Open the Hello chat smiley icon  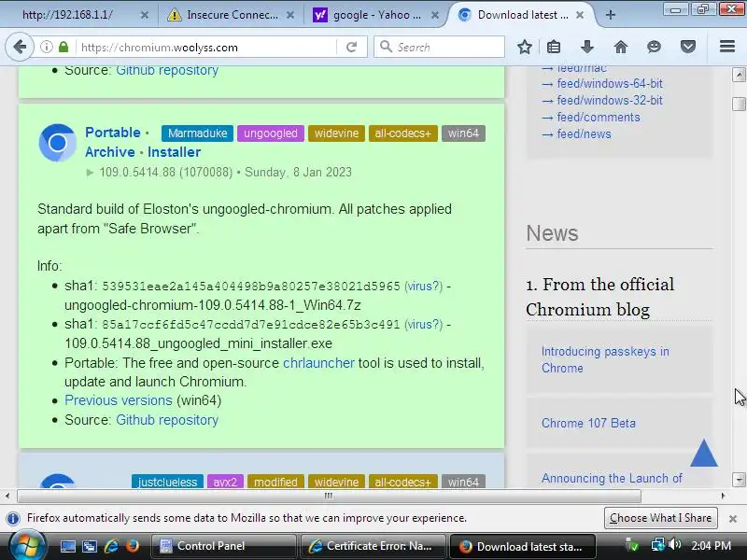(655, 47)
